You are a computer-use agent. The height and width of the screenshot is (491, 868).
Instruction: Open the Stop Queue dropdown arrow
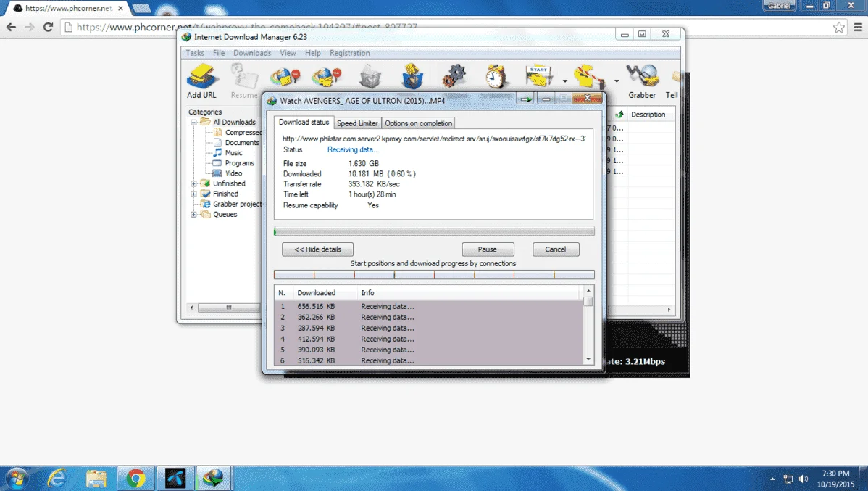(x=616, y=81)
